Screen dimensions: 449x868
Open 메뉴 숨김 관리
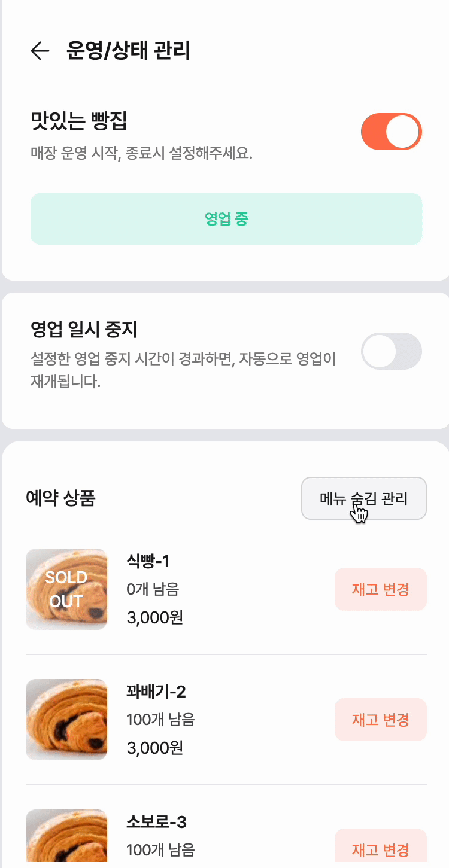[x=363, y=498]
